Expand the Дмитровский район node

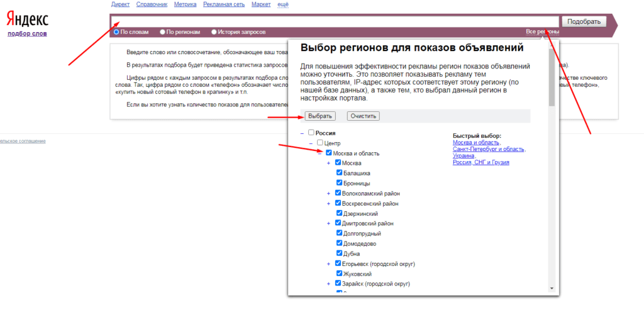pyautogui.click(x=329, y=223)
